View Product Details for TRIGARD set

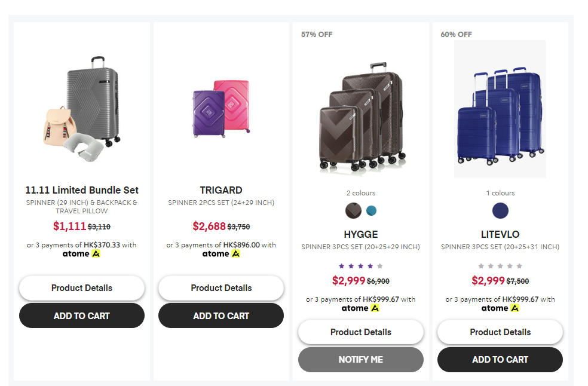point(221,288)
